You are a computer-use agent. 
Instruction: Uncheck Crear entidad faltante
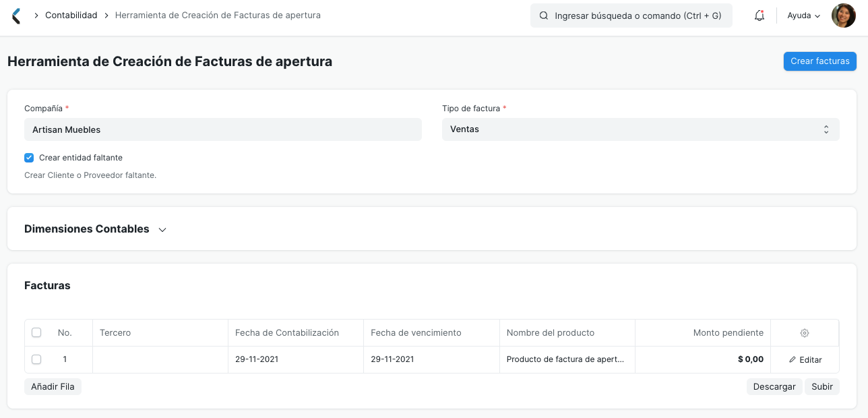click(x=29, y=157)
